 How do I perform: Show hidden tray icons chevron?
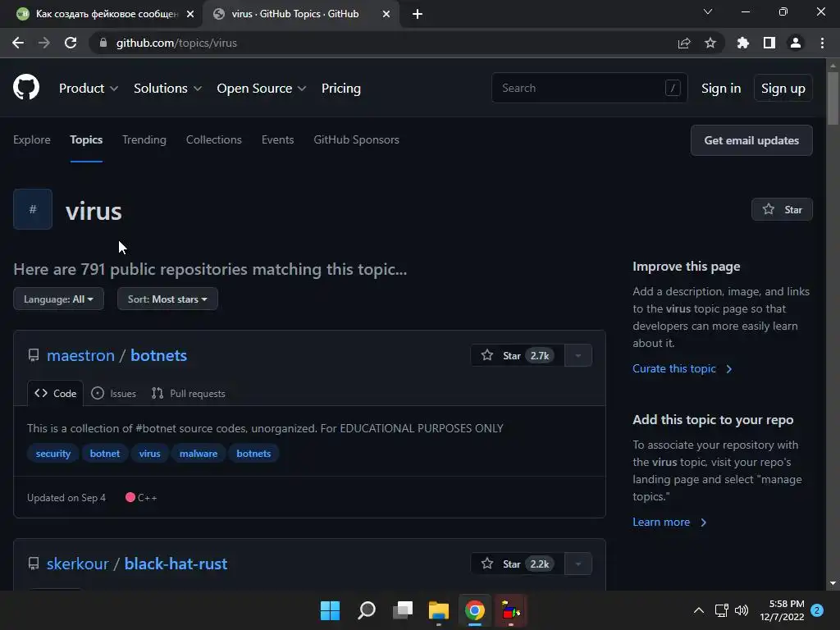pyautogui.click(x=699, y=610)
